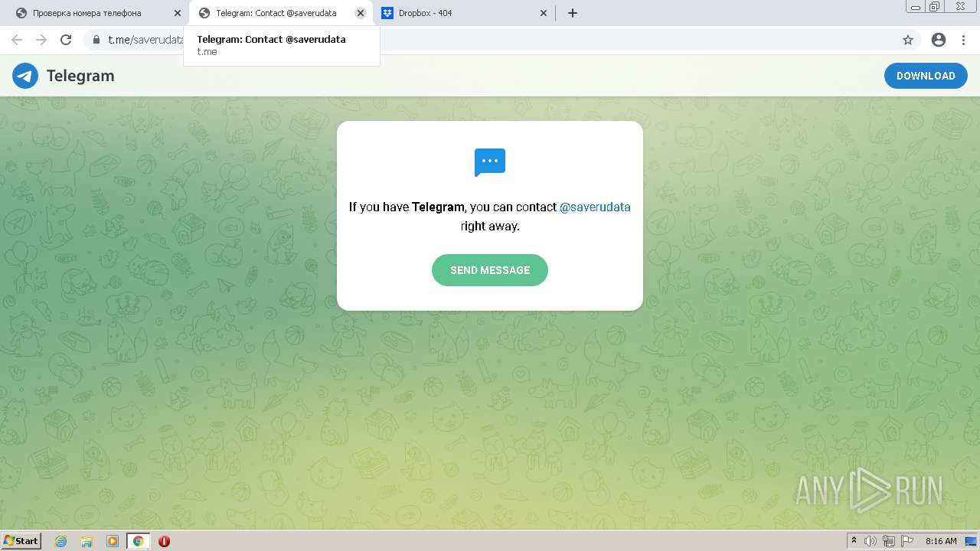980x551 pixels.
Task: Open a new tab with plus icon
Action: [573, 13]
